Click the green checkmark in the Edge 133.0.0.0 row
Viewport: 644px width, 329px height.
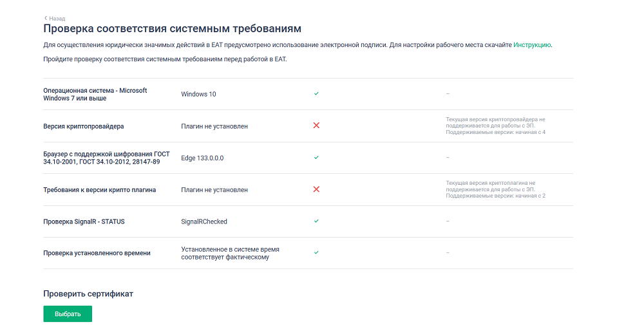click(316, 157)
